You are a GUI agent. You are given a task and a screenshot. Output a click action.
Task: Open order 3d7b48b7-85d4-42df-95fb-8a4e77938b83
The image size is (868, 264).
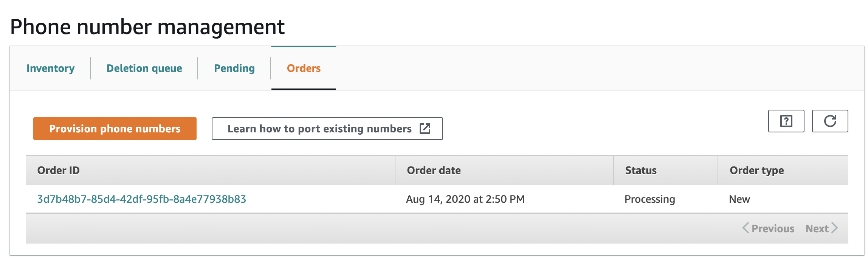pos(142,199)
